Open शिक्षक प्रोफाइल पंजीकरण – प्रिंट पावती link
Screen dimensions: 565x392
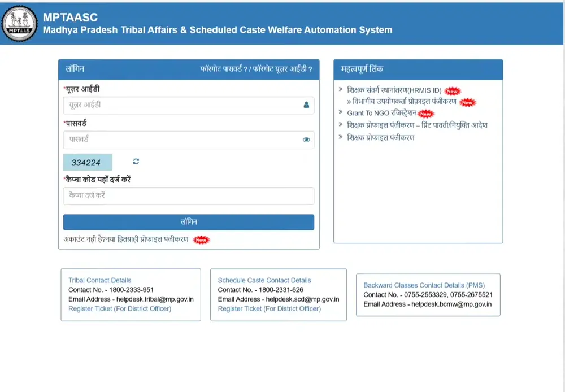point(418,125)
